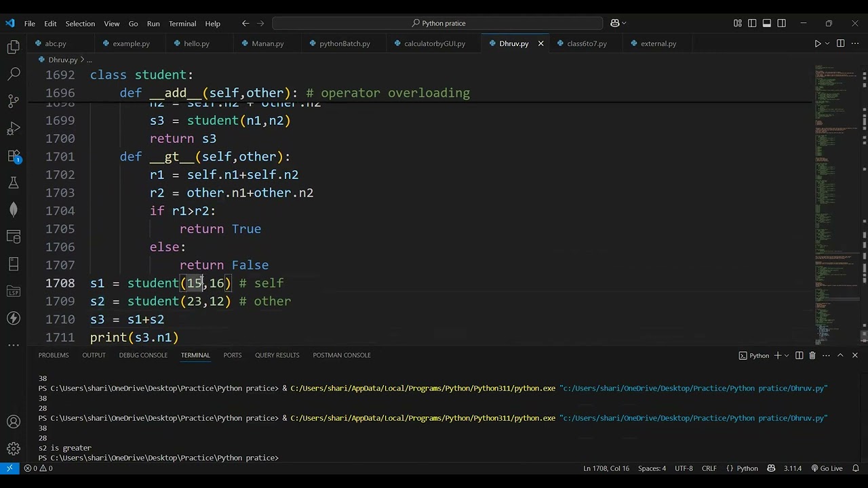Close the Dhruv.py tab
The height and width of the screenshot is (488, 868).
540,43
